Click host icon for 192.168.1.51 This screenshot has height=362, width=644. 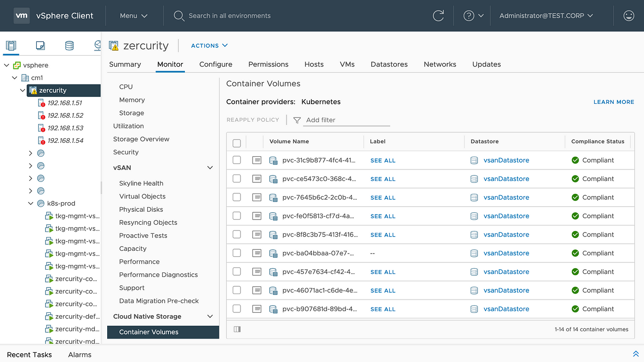click(42, 103)
